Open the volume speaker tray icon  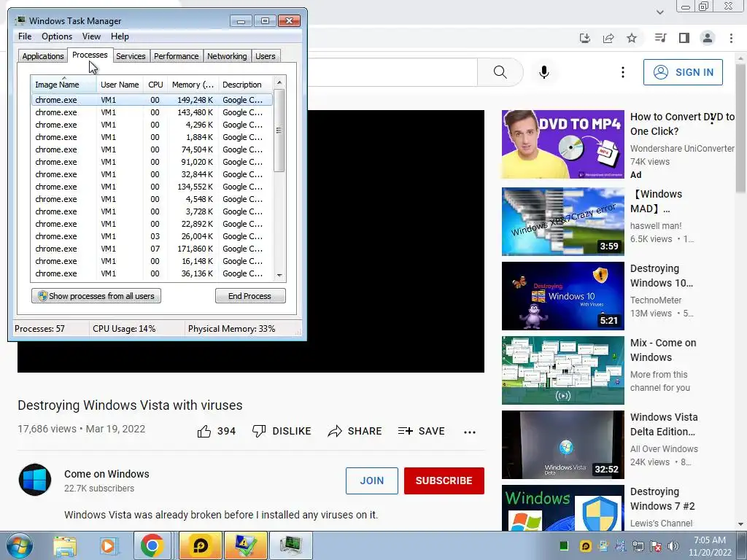[x=673, y=546]
